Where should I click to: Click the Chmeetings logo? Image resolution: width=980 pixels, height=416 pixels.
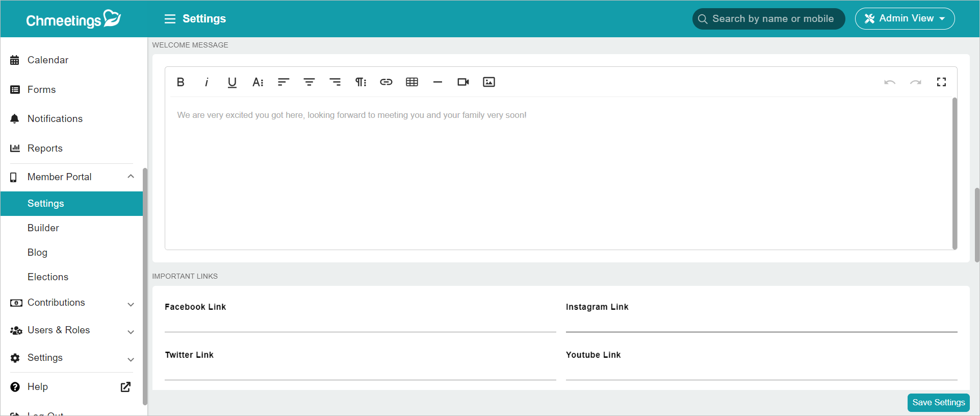(x=73, y=19)
